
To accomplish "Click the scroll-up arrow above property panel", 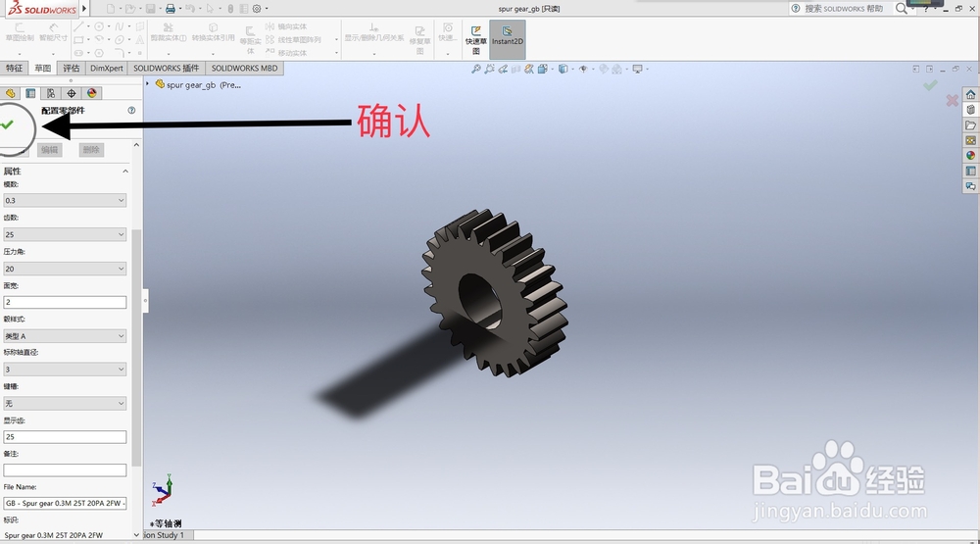I will pos(136,145).
